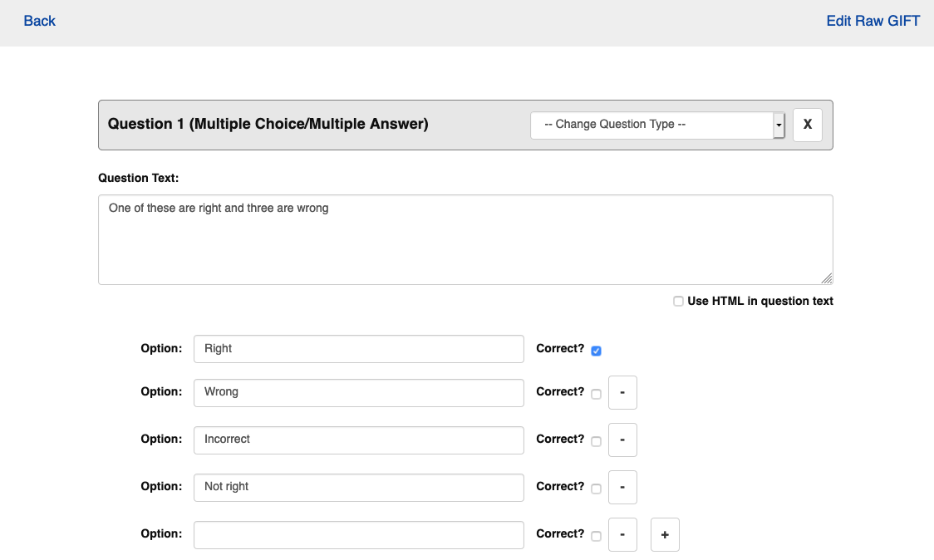Click the empty last option field

point(358,534)
